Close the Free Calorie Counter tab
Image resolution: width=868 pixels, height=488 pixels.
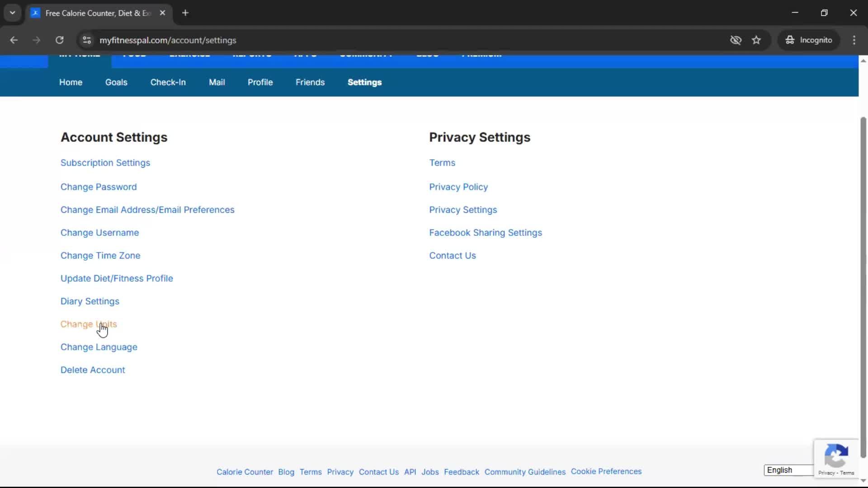point(162,13)
